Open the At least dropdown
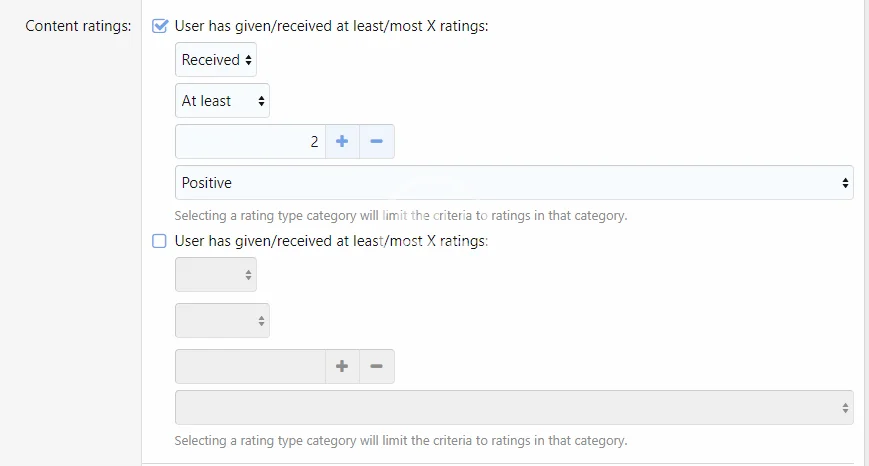Image resolution: width=869 pixels, height=466 pixels. [x=222, y=101]
